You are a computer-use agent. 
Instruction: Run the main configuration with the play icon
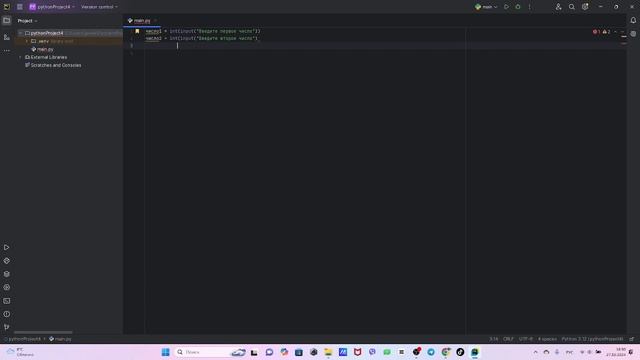coord(507,7)
